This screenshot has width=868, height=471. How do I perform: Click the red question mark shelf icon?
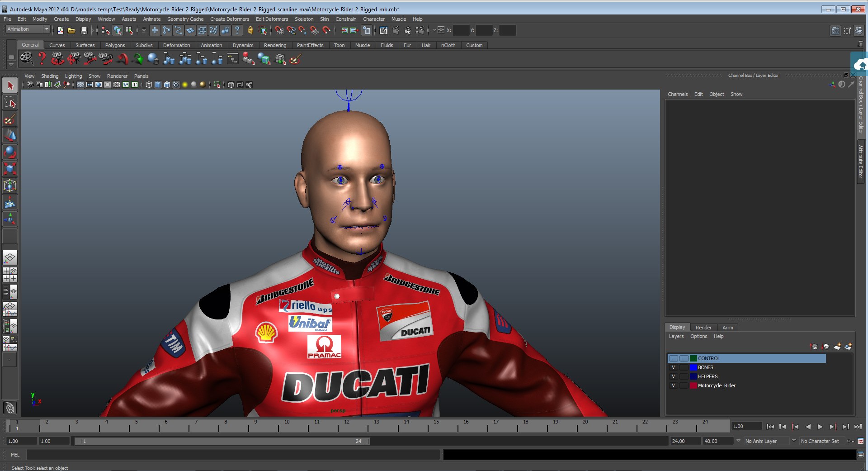click(x=42, y=58)
